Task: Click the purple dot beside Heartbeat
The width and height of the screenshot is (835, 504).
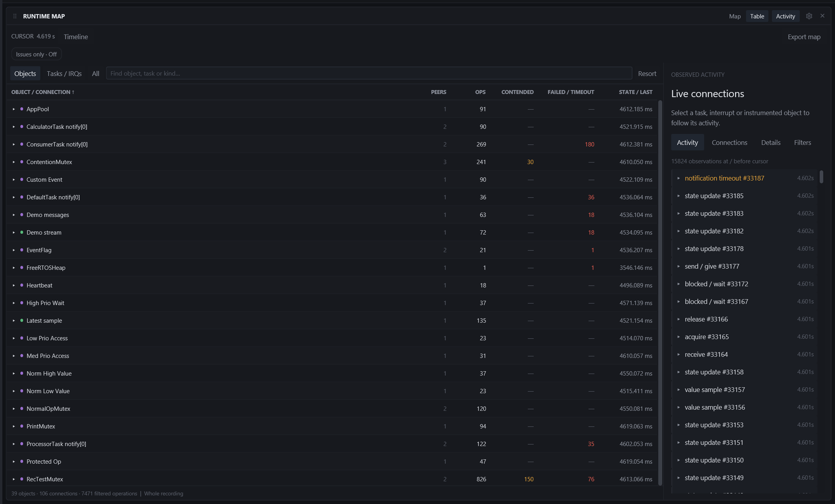Action: click(22, 285)
